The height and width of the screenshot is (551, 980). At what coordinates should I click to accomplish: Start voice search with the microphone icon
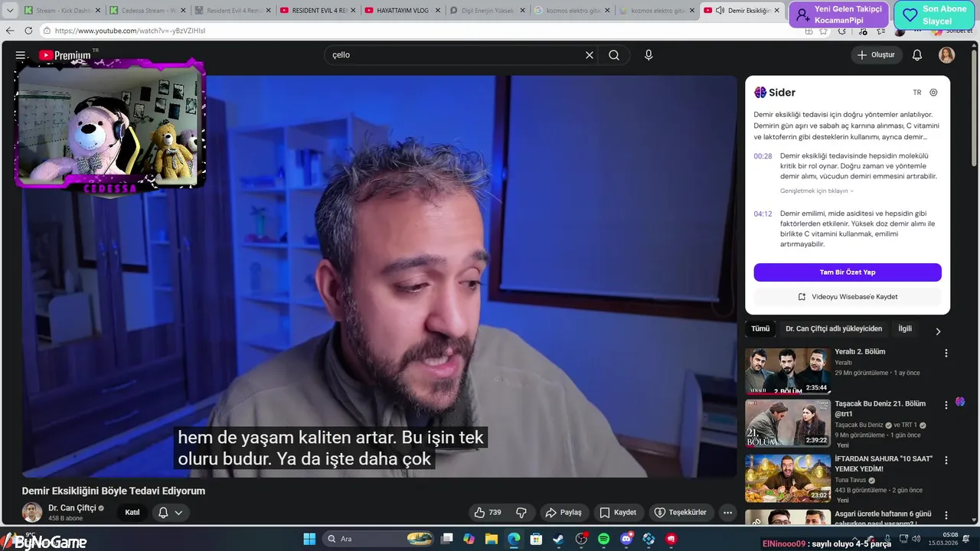tap(648, 55)
